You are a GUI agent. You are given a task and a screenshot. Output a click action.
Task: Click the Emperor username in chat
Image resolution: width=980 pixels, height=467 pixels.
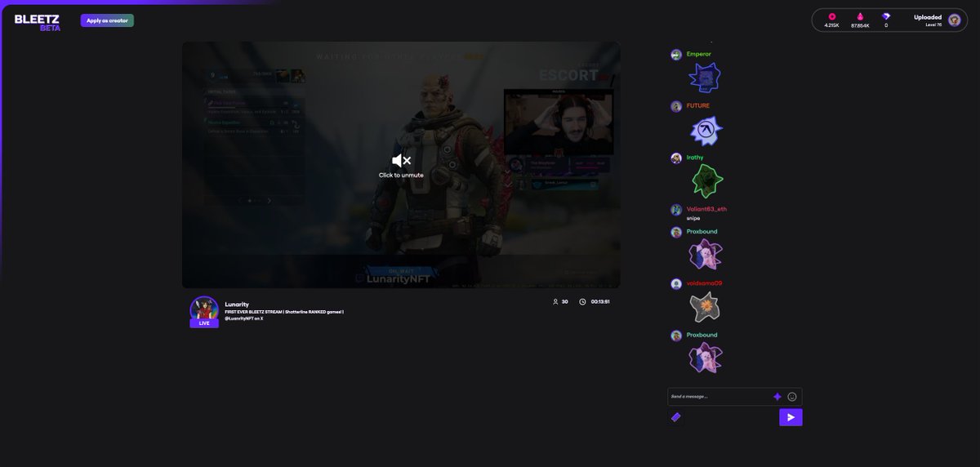[699, 54]
